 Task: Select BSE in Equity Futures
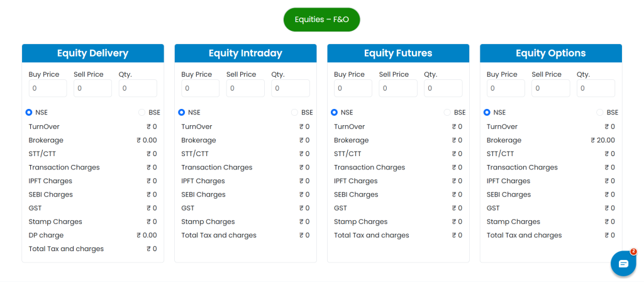coord(447,112)
